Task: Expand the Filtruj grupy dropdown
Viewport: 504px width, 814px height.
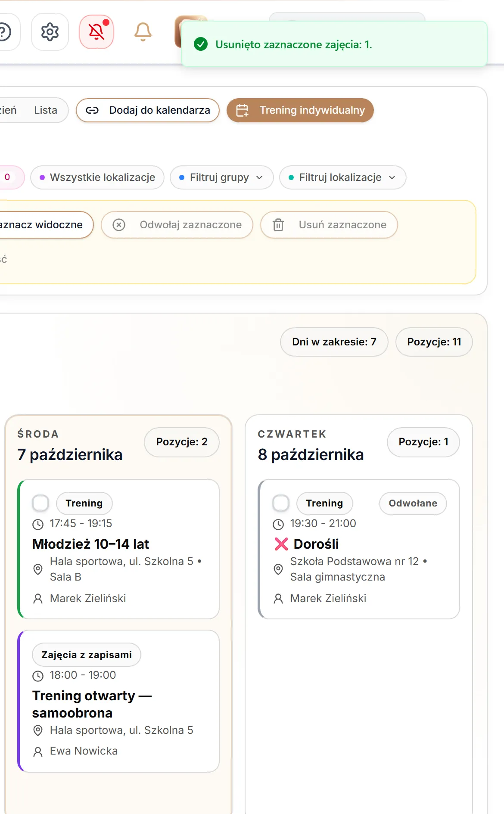Action: point(222,177)
